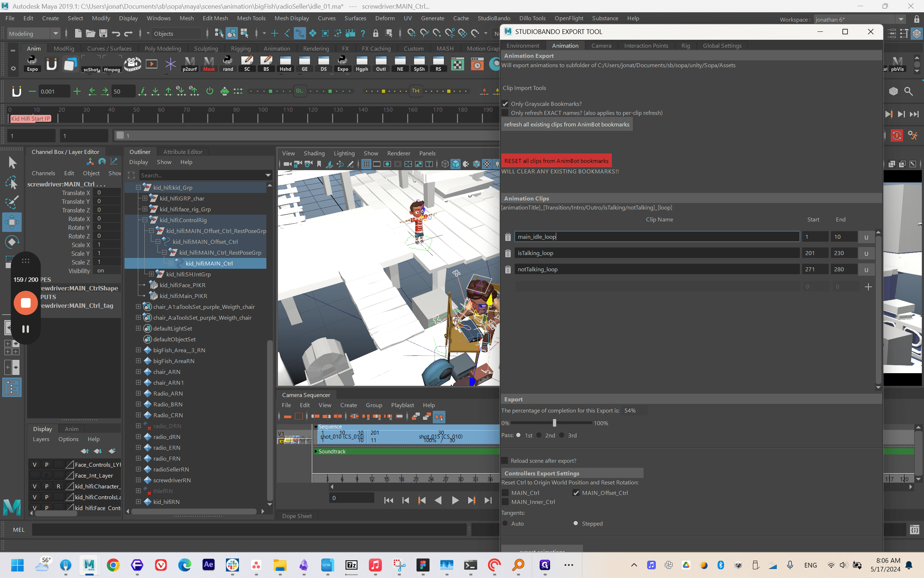Click RESET all clips from AnimBot bookmarks

click(556, 161)
